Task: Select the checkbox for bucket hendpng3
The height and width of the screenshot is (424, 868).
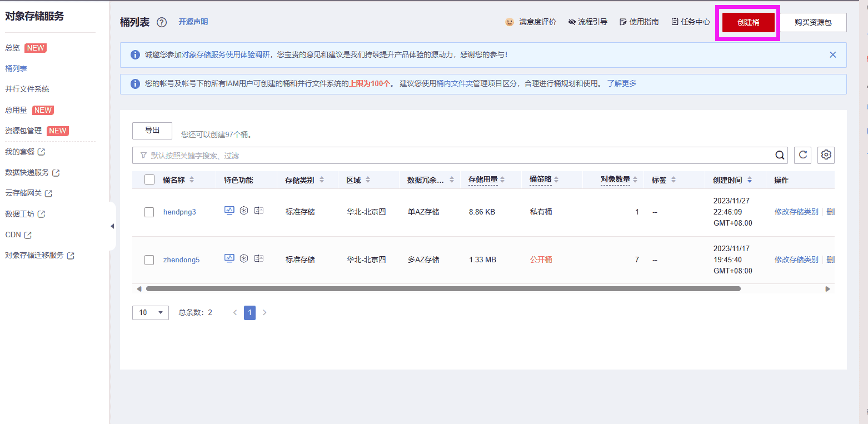Action: tap(149, 212)
